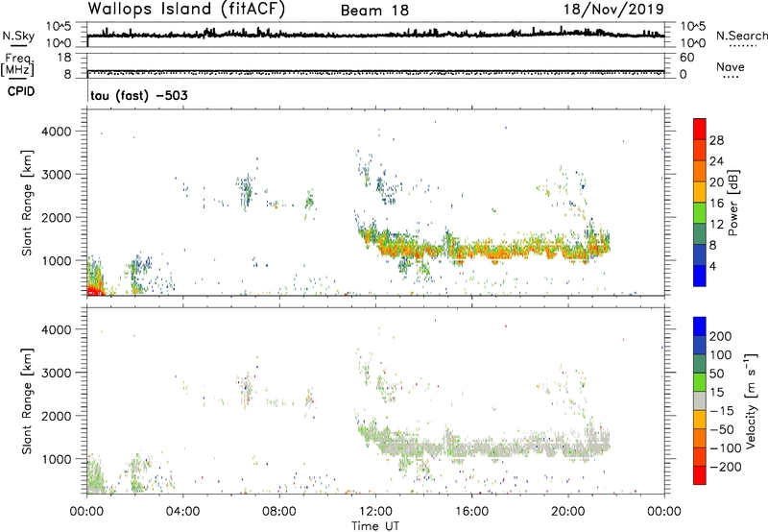Click the 2000 km tick in velocity panel
Image resolution: width=768 pixels, height=532 pixels.
[57, 416]
